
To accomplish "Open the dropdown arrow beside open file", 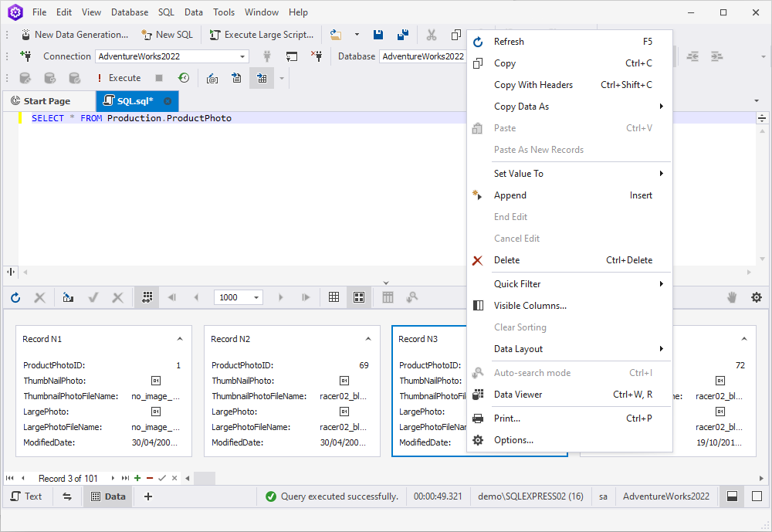I will [x=357, y=35].
